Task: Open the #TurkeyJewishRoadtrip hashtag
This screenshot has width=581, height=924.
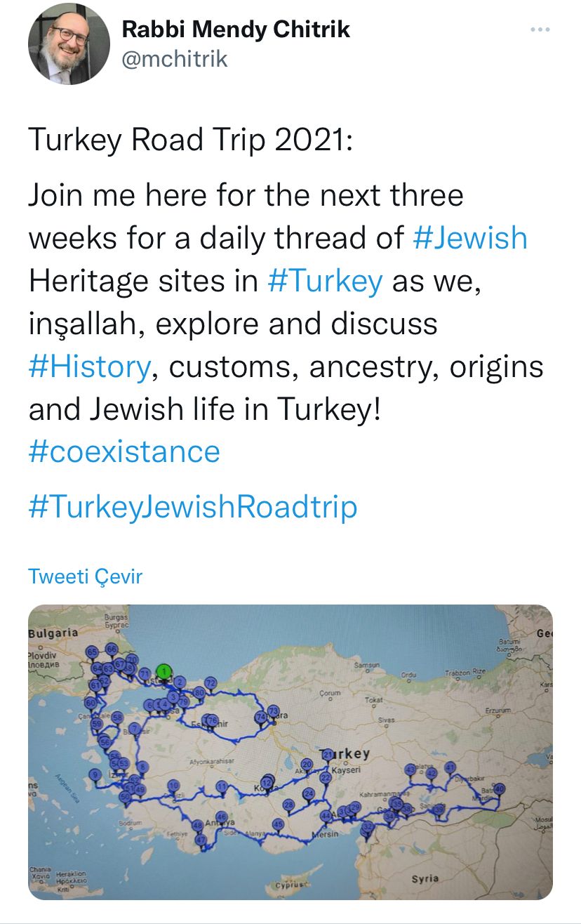Action: point(193,507)
